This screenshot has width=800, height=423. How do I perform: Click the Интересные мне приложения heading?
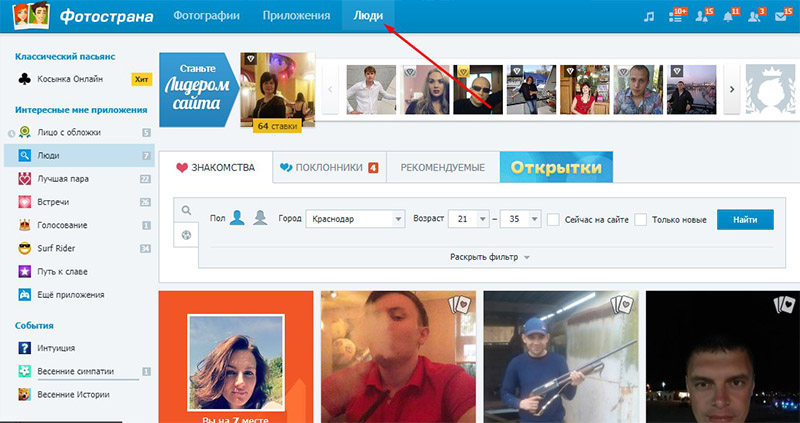click(x=81, y=110)
